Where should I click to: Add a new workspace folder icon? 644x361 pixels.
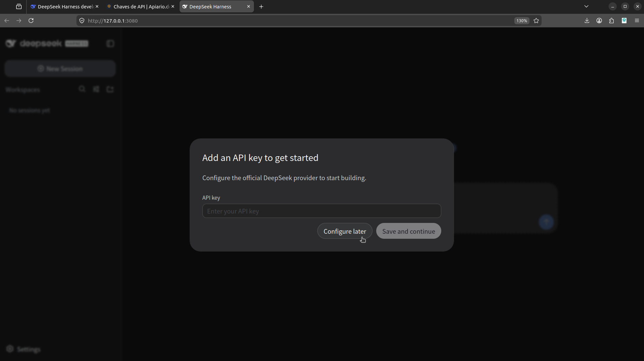pos(110,89)
